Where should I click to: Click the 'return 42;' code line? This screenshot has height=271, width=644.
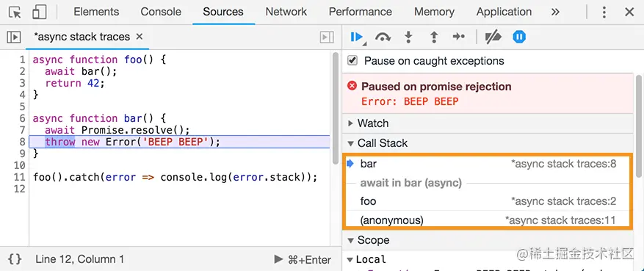[x=75, y=83]
